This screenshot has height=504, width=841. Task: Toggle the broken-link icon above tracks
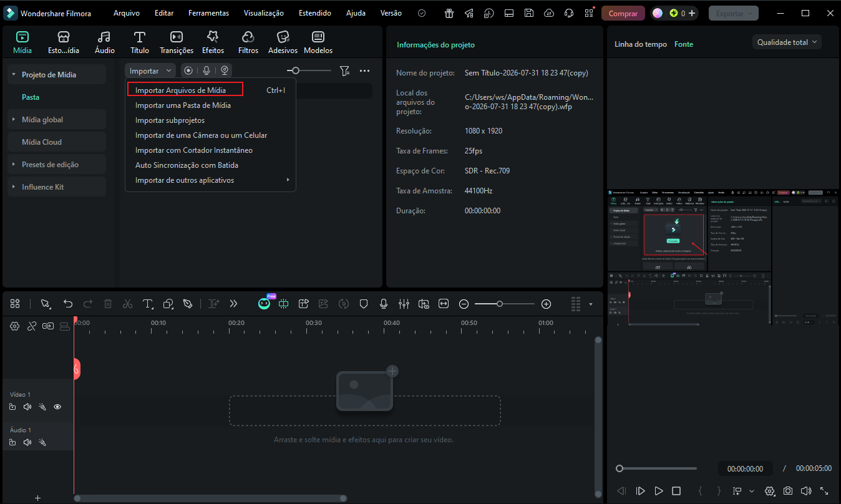tap(32, 326)
